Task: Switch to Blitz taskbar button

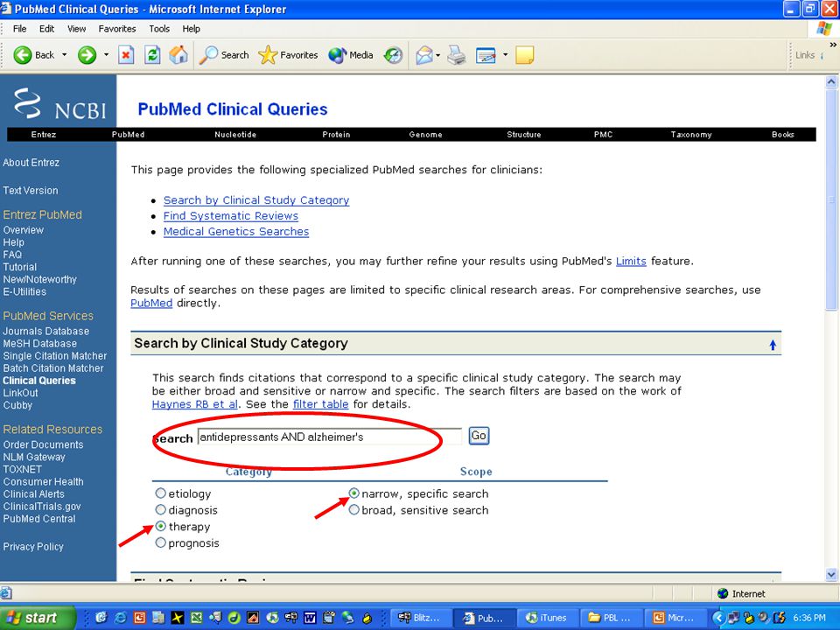Action: coord(419,618)
